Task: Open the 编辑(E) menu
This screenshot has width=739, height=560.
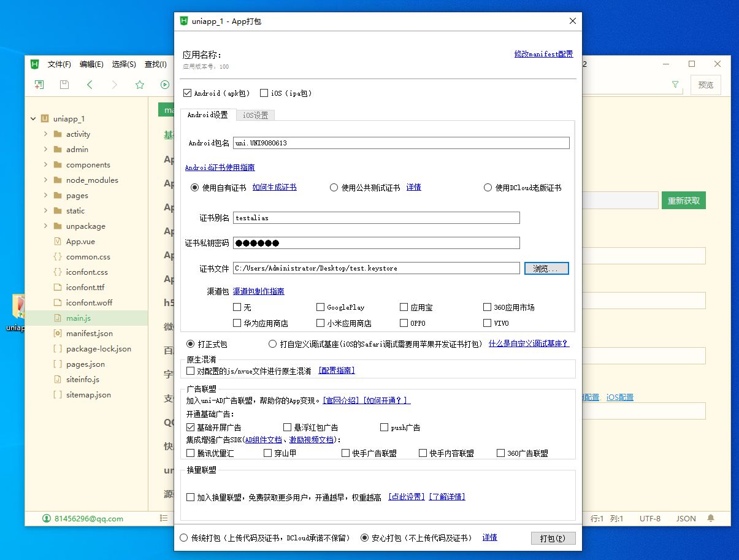Action: point(91,64)
